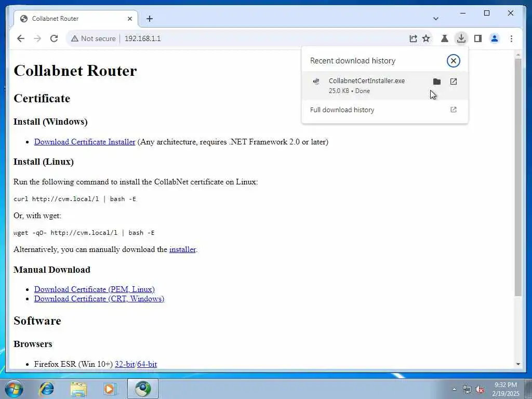Open Windows Explorer from taskbar
532x399 pixels.
[79, 389]
